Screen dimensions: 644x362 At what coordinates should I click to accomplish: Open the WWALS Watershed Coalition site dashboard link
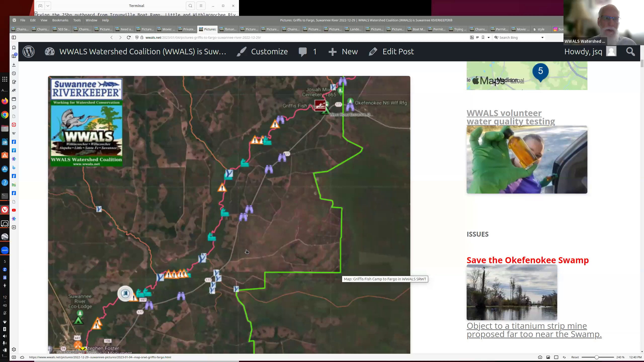[135, 52]
